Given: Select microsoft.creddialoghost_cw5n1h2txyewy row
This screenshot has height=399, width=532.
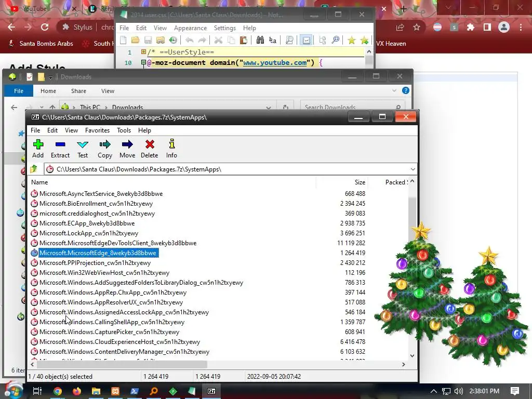Looking at the screenshot, I should [x=97, y=214].
